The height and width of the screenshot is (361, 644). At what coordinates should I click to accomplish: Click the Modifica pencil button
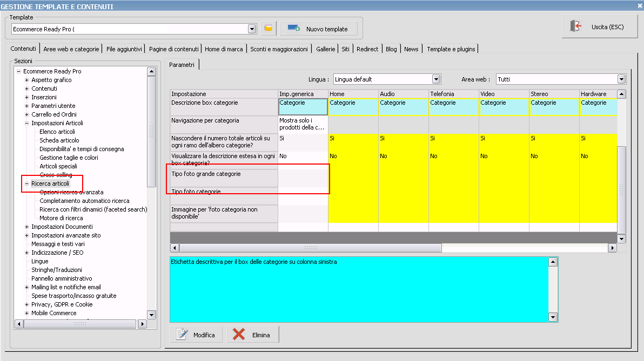[196, 335]
